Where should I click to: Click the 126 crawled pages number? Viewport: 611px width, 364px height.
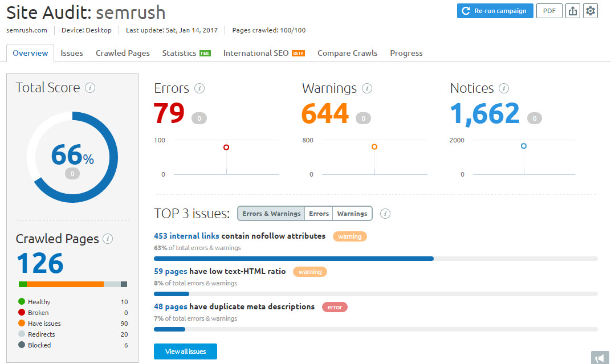[x=40, y=263]
